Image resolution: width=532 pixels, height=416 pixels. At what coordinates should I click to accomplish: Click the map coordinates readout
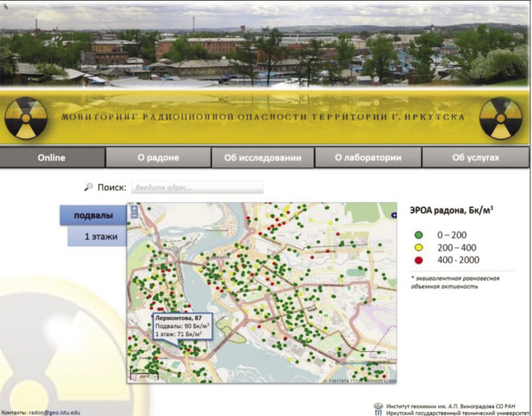(360, 381)
